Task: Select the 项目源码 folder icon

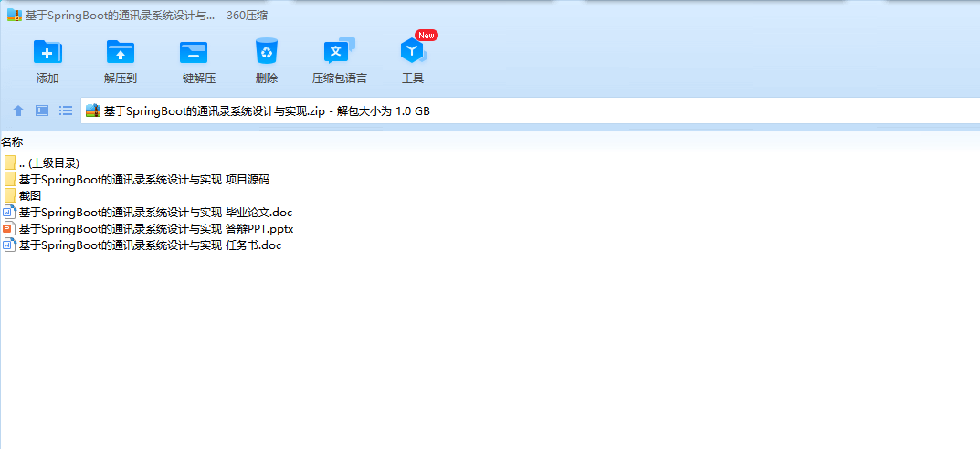Action: coord(9,179)
